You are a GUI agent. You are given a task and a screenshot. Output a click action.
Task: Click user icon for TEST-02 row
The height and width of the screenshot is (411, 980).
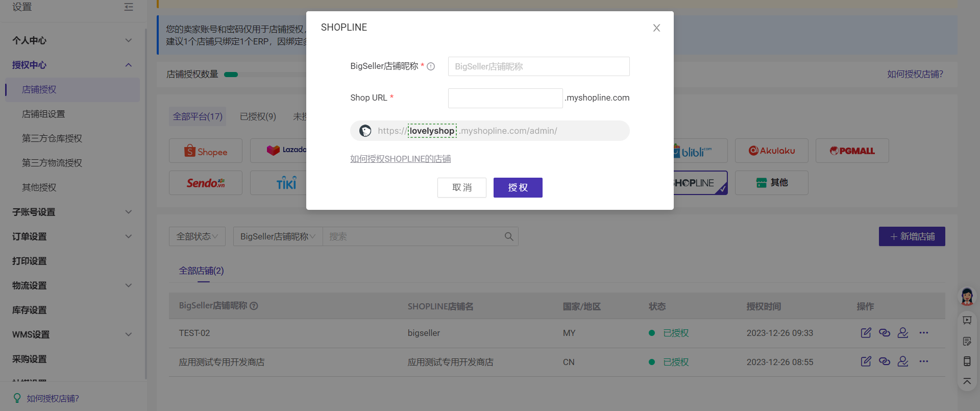tap(903, 333)
